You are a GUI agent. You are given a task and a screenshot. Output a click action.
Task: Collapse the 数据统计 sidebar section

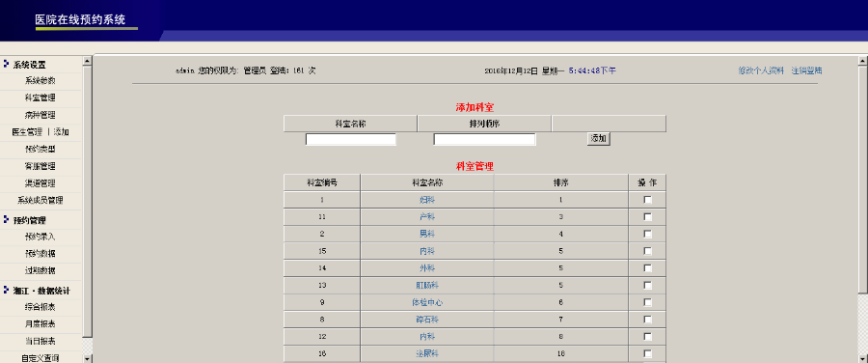[41, 291]
